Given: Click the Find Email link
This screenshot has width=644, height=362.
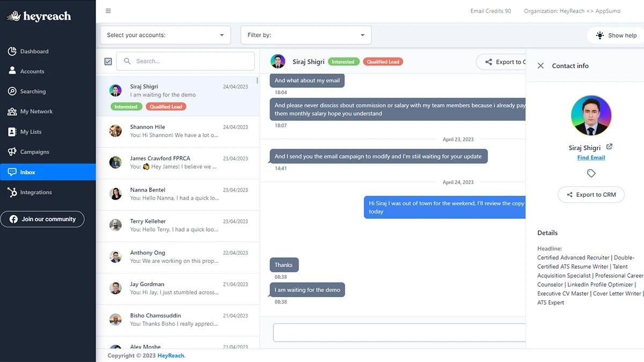Looking at the screenshot, I should [x=591, y=157].
